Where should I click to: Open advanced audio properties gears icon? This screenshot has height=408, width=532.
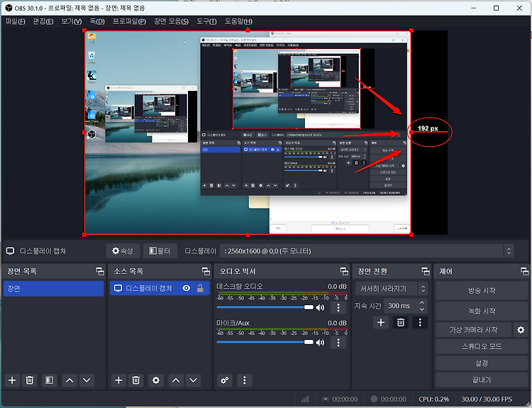coord(225,380)
